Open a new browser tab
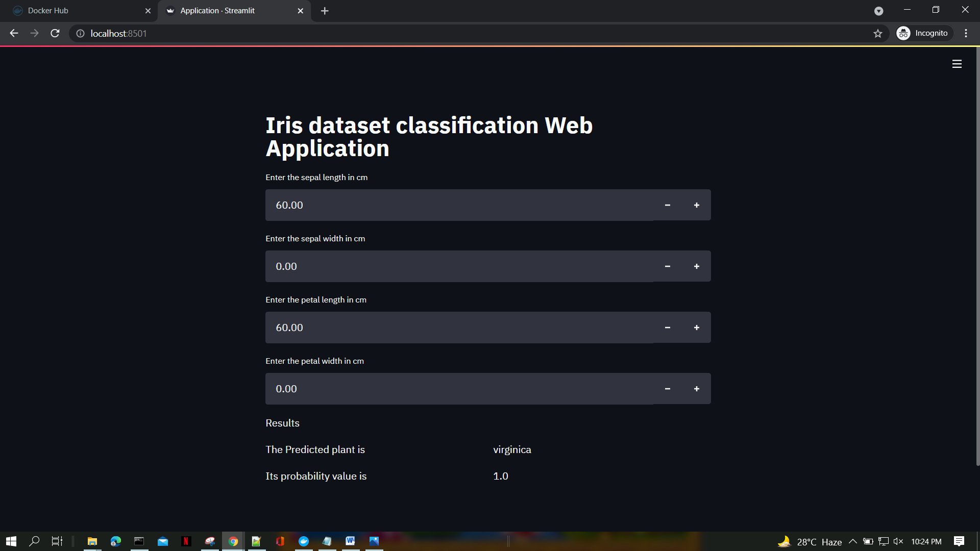Screen dimensions: 980x551 tap(325, 11)
